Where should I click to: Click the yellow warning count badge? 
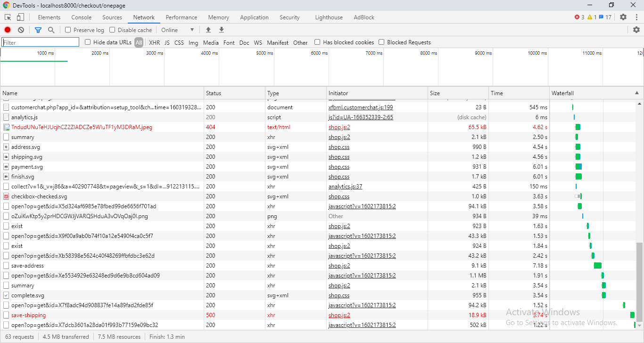(592, 17)
